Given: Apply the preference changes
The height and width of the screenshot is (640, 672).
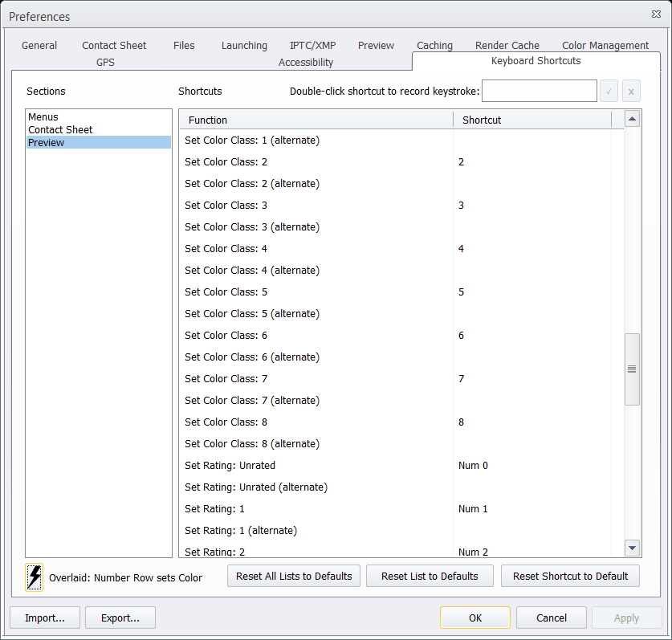Looking at the screenshot, I should point(626,618).
